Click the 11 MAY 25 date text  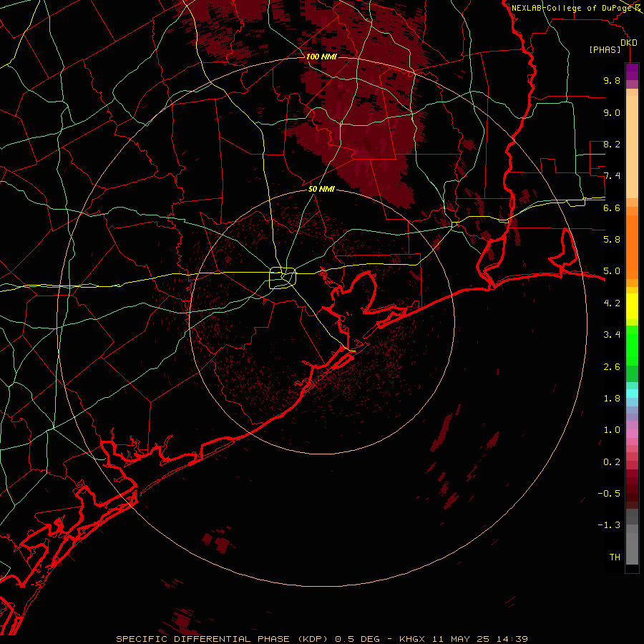pos(462,639)
